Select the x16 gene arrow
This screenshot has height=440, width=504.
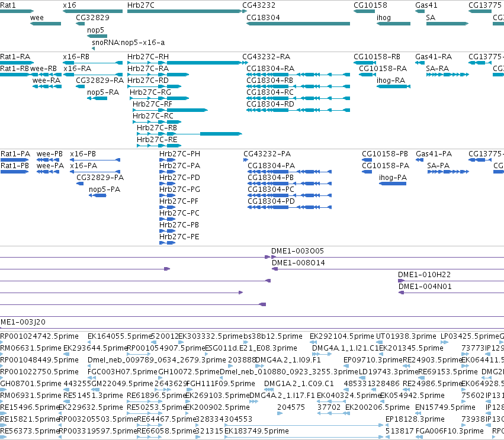pos(92,11)
